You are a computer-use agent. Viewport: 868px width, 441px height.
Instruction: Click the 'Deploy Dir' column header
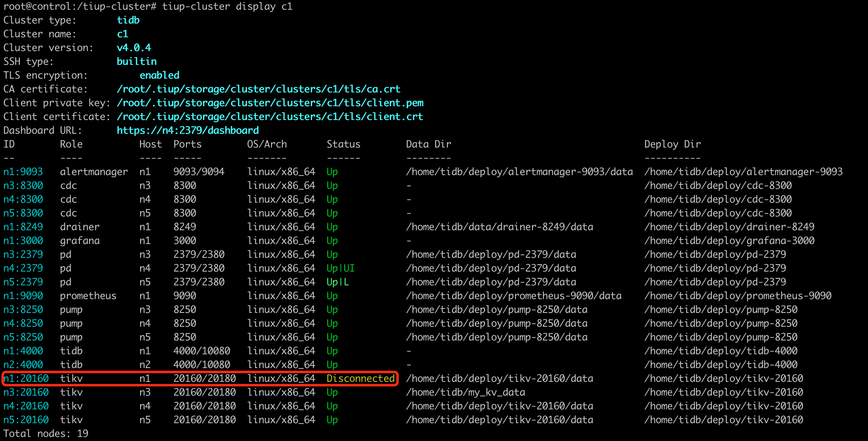click(672, 144)
